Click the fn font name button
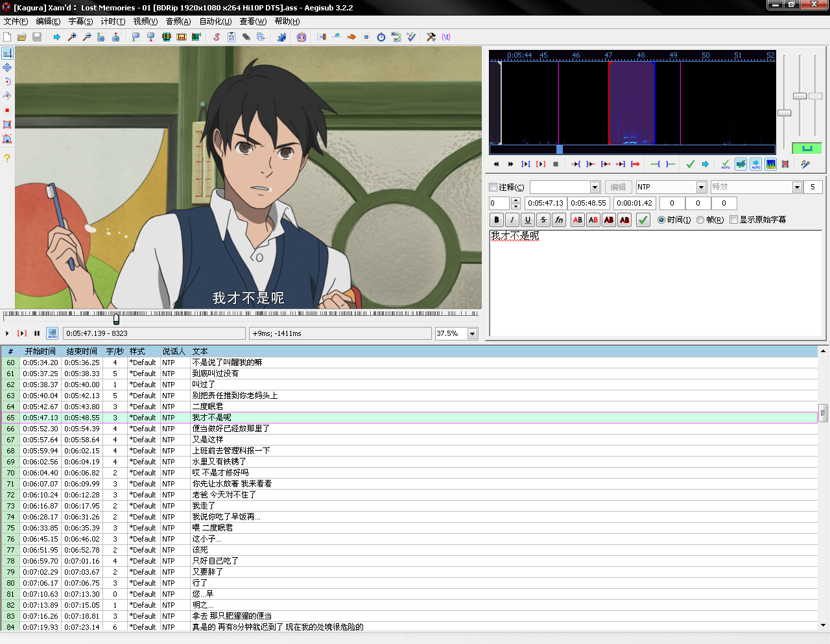 559,220
